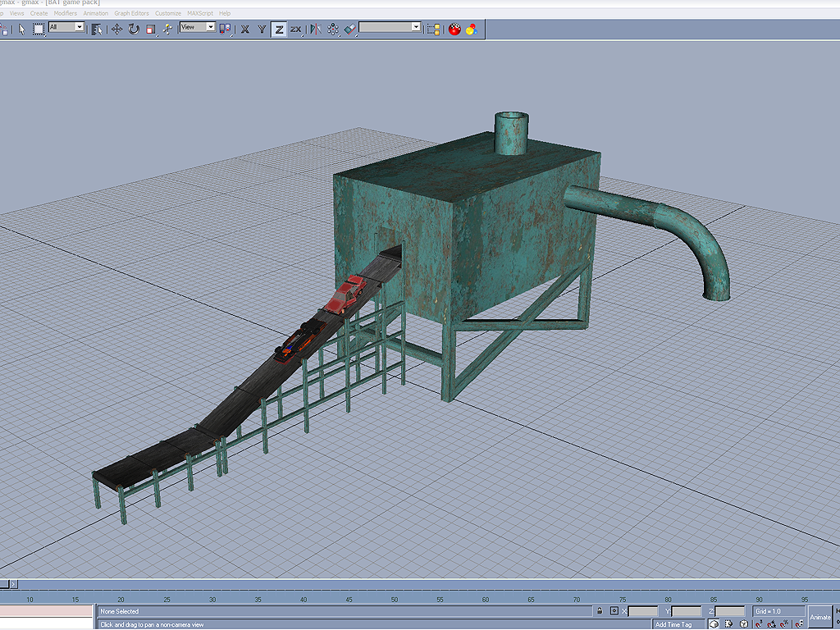Open the Animation menu
Viewport: 840px width, 630px height.
coord(95,13)
